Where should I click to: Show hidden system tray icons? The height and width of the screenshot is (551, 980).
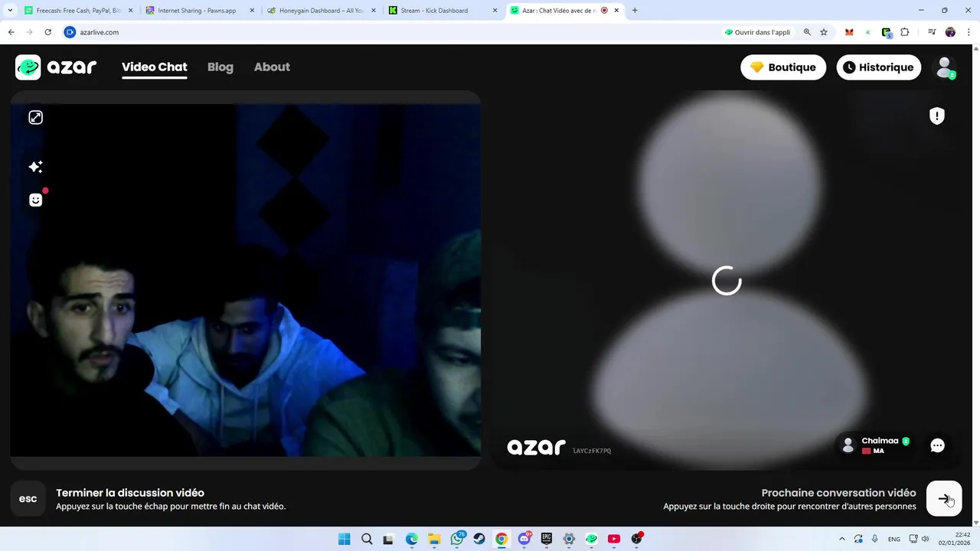[x=842, y=539]
